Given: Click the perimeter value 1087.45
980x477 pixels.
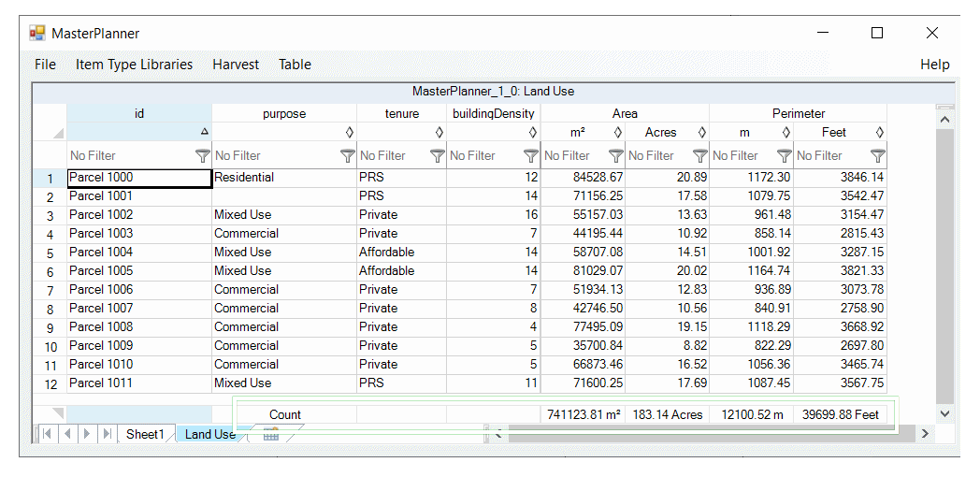Looking at the screenshot, I should click(x=752, y=383).
